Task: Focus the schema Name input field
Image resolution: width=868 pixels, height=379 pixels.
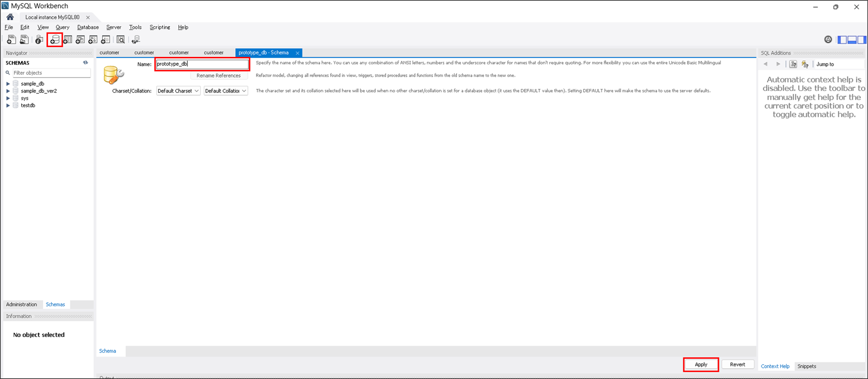Action: [202, 64]
